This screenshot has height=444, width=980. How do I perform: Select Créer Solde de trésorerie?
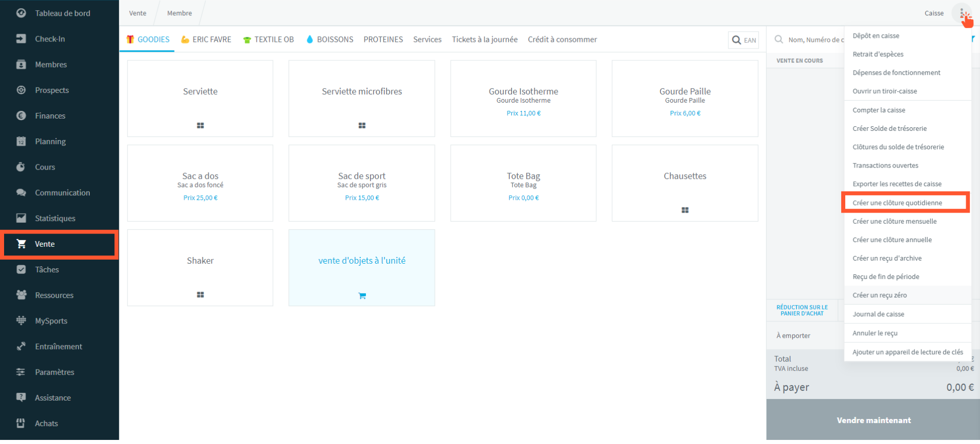click(908, 128)
